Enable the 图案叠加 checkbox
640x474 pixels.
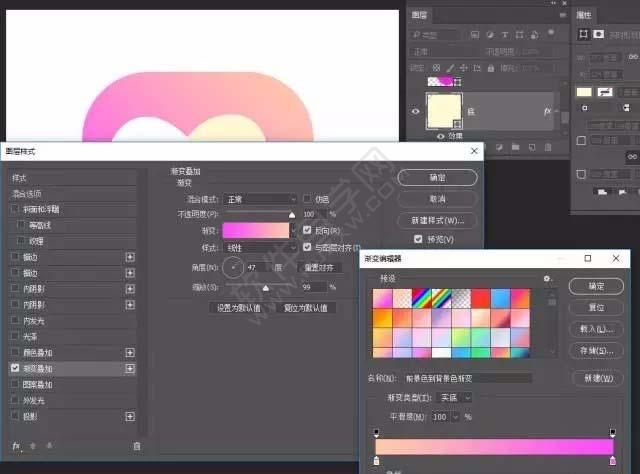pos(15,384)
